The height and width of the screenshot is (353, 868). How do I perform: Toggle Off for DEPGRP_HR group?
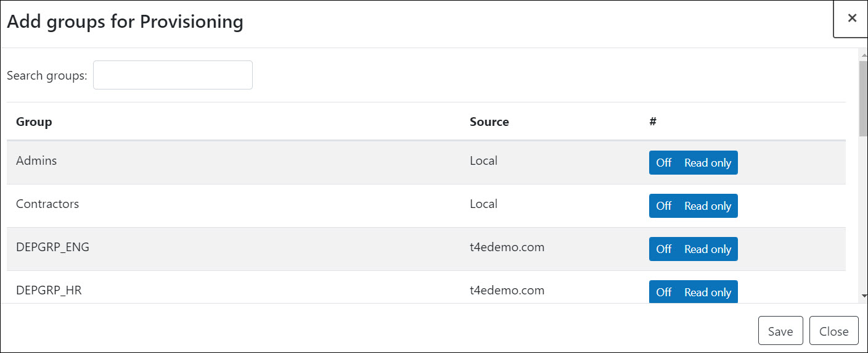click(x=663, y=292)
